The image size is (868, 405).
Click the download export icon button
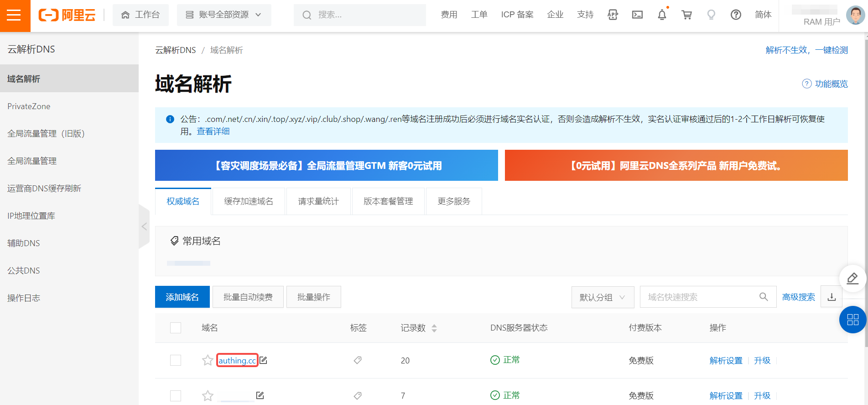tap(832, 297)
